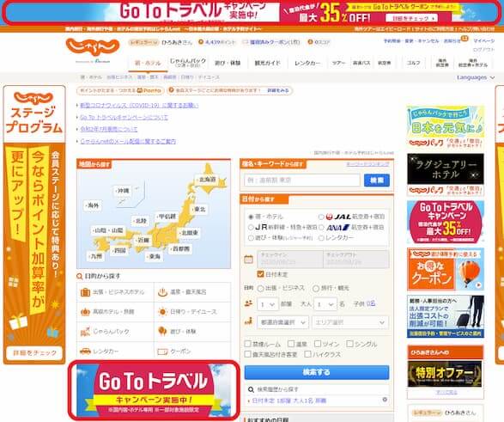Click the balloon icon for 遊び・体験
The height and width of the screenshot is (422, 504).
pyautogui.click(x=162, y=331)
